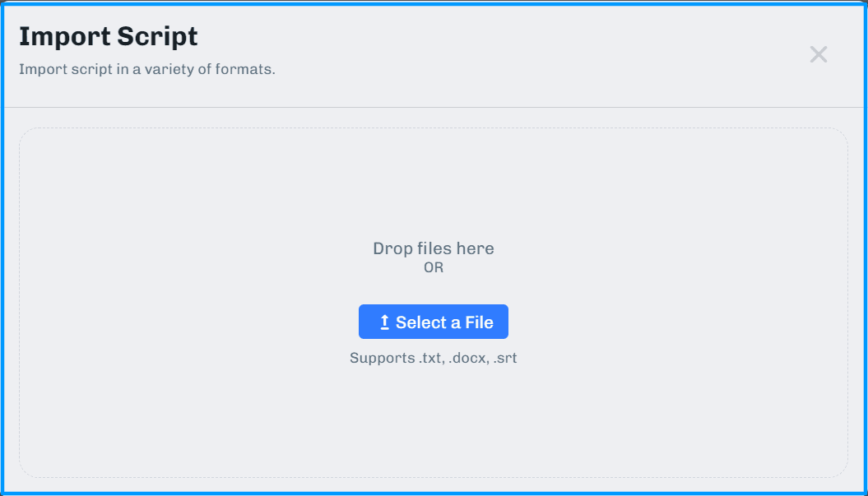
Task: Click the subtitle about variety of formats
Action: pos(146,69)
